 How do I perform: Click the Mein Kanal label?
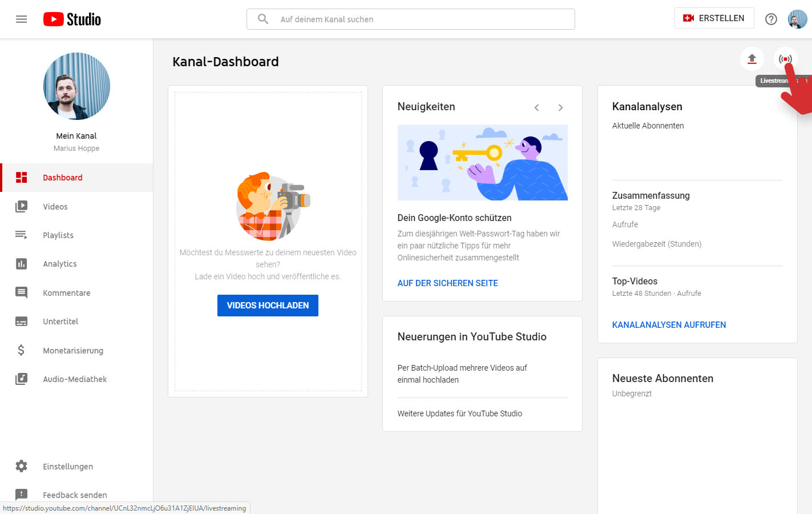coord(76,136)
